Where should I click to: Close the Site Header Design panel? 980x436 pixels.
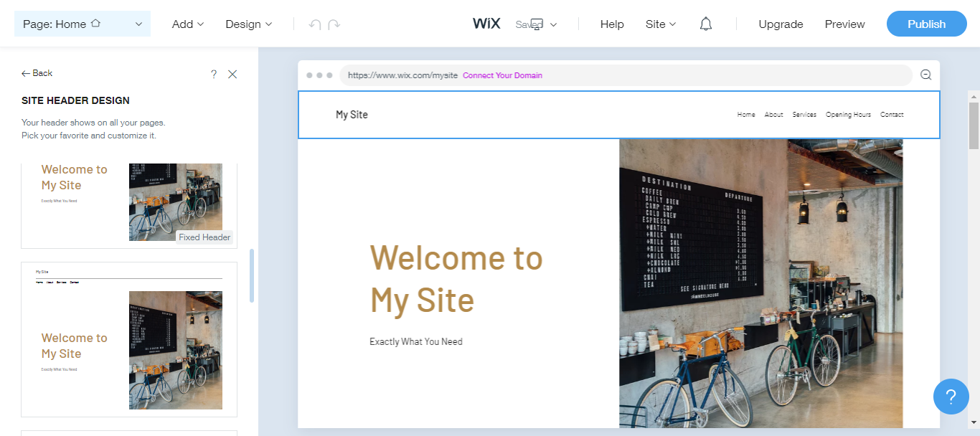(232, 74)
